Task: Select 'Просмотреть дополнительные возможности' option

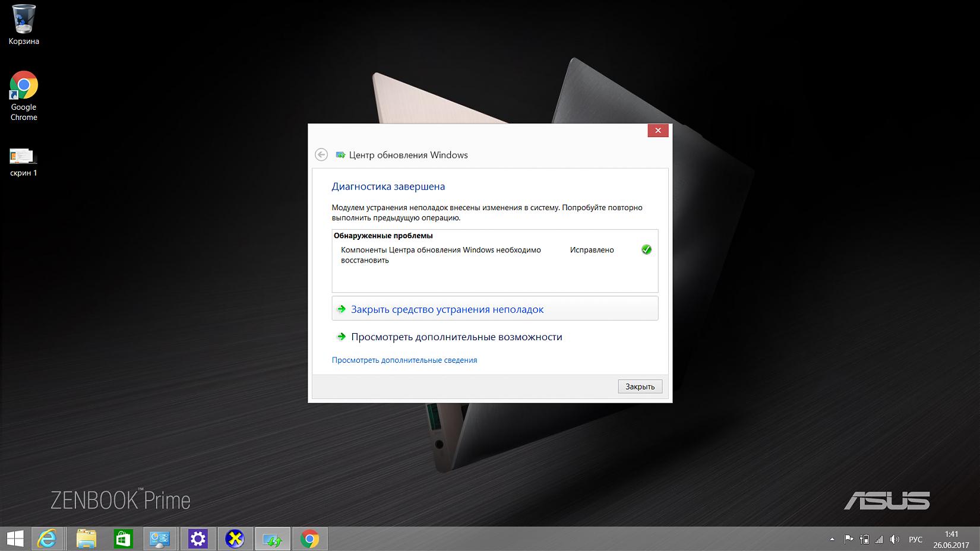Action: (456, 337)
